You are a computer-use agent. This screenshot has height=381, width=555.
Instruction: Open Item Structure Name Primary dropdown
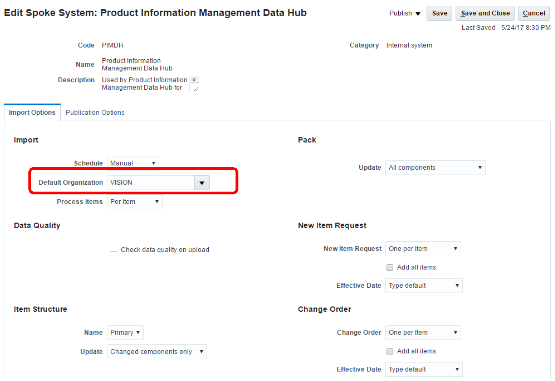coord(125,332)
